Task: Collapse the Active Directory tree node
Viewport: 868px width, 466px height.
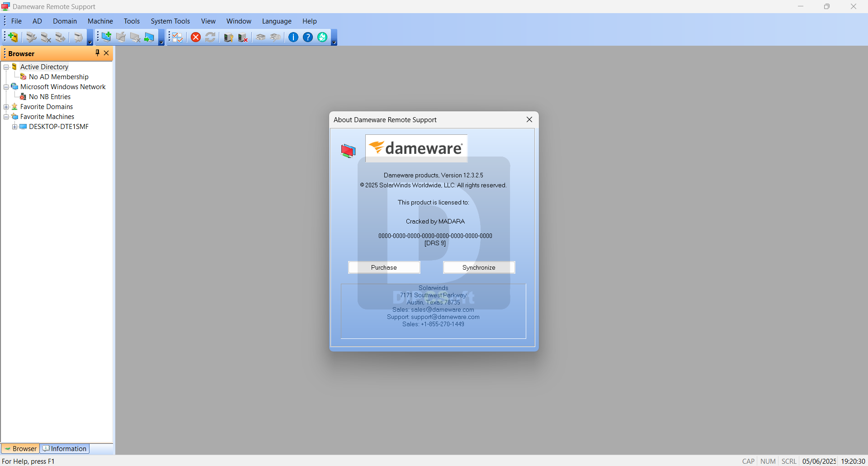Action: click(6, 67)
